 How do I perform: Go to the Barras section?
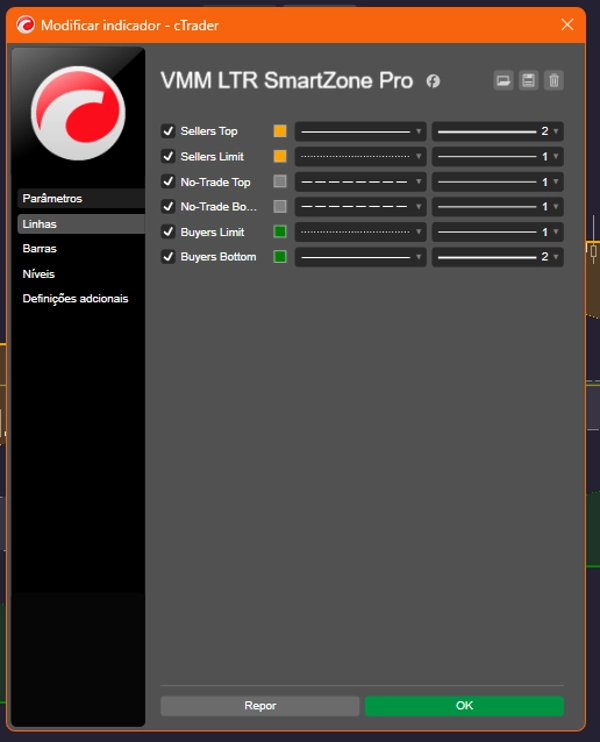click(81, 248)
